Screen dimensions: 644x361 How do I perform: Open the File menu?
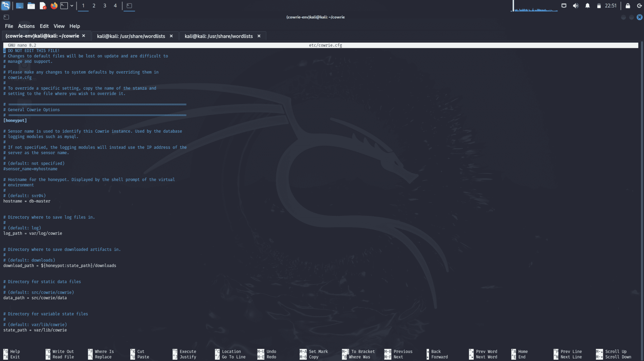[x=9, y=26]
